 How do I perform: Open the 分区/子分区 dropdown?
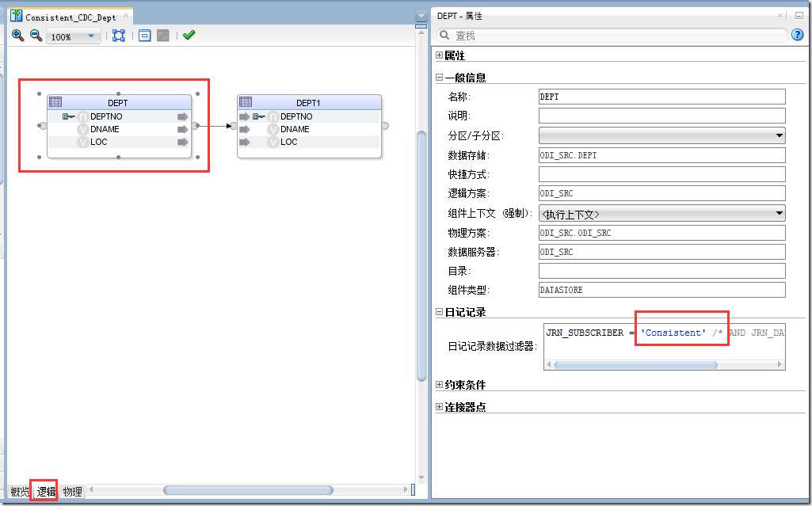pos(661,135)
